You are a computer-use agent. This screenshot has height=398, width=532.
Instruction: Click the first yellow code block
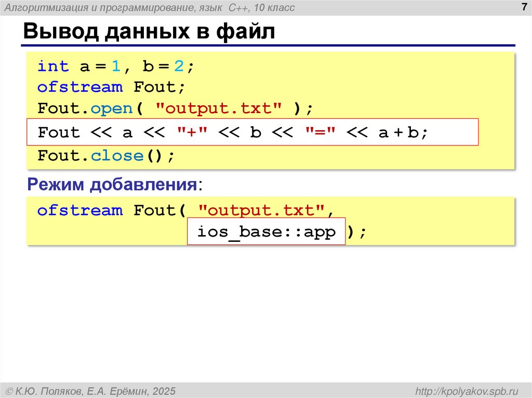[x=270, y=109]
